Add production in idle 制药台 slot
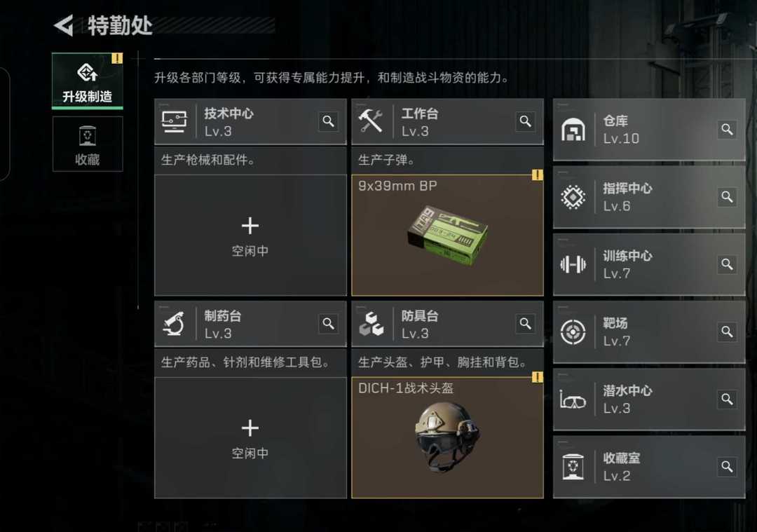The image size is (757, 532). click(250, 437)
